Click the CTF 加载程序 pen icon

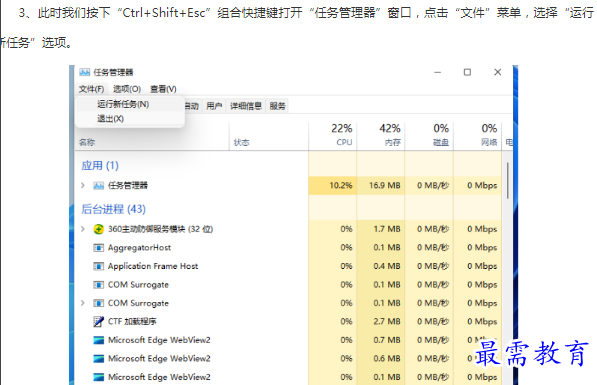[x=99, y=322]
